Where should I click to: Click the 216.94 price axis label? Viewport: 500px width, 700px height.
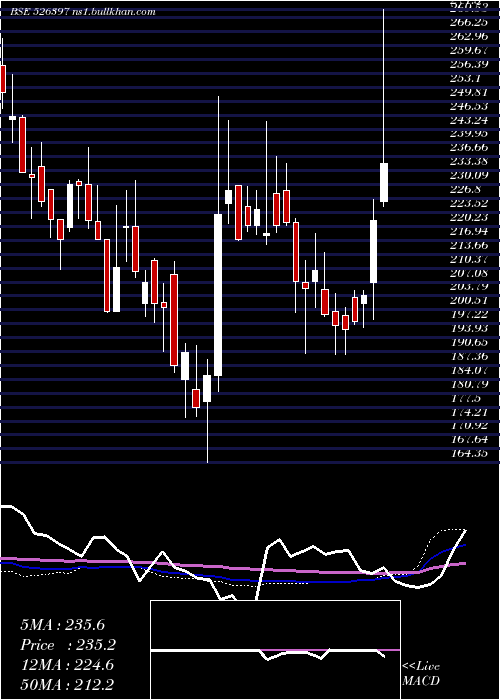[x=468, y=231]
